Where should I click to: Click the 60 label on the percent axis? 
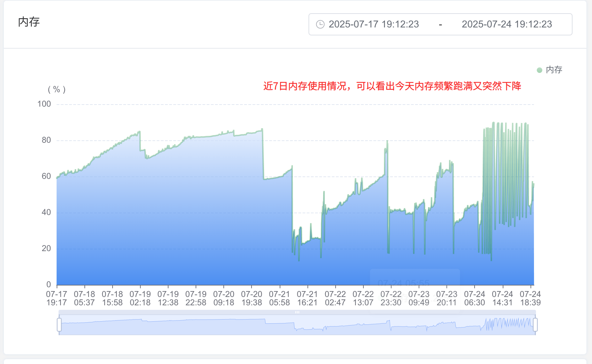[46, 176]
